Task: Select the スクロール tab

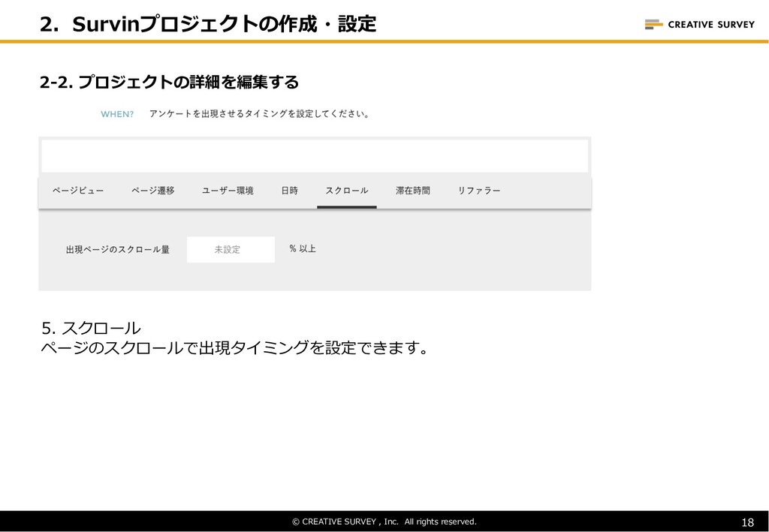Action: pos(347,191)
